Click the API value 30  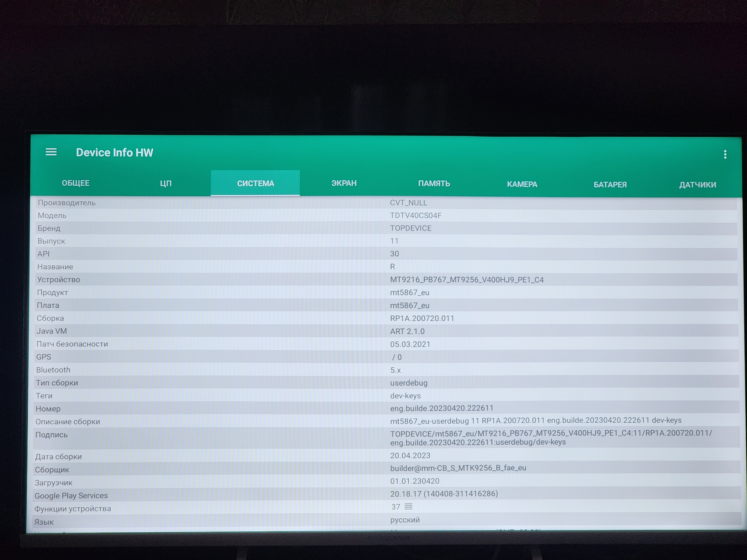point(394,254)
